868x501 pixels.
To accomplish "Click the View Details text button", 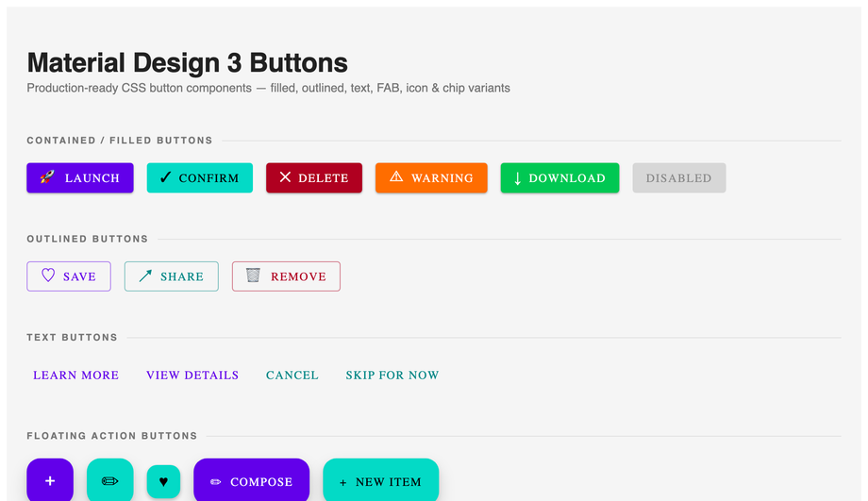I will [192, 375].
